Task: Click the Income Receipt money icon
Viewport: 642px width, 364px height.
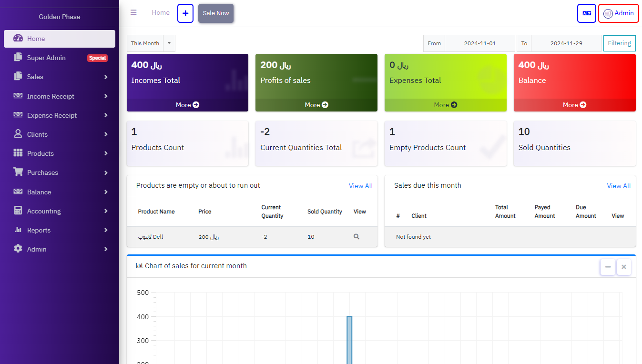Action: pyautogui.click(x=18, y=96)
